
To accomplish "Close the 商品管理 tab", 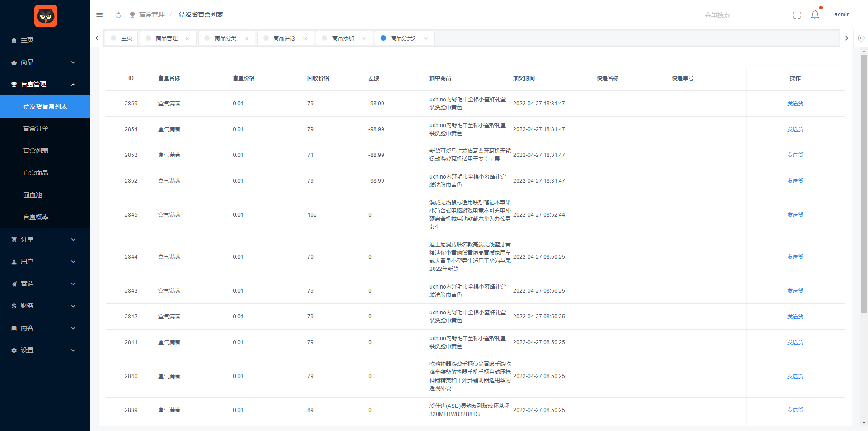I will (188, 38).
